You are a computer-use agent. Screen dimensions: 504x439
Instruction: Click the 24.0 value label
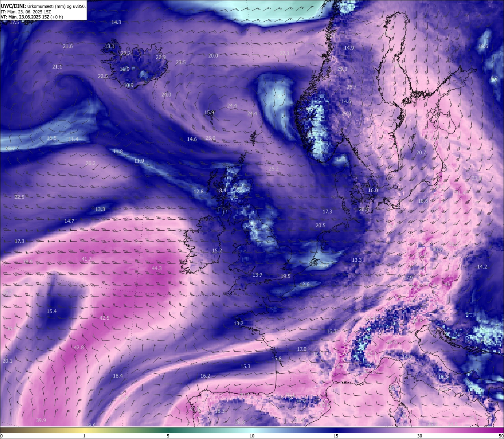[x=166, y=94]
